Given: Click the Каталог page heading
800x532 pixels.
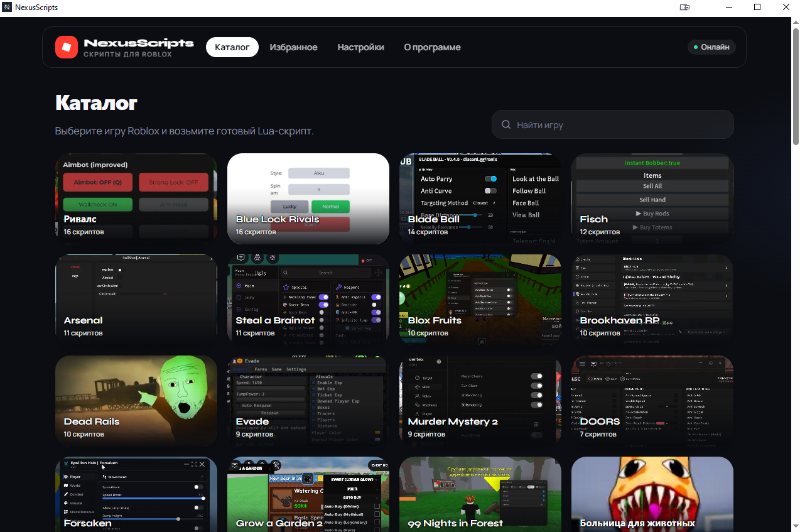Looking at the screenshot, I should (96, 102).
